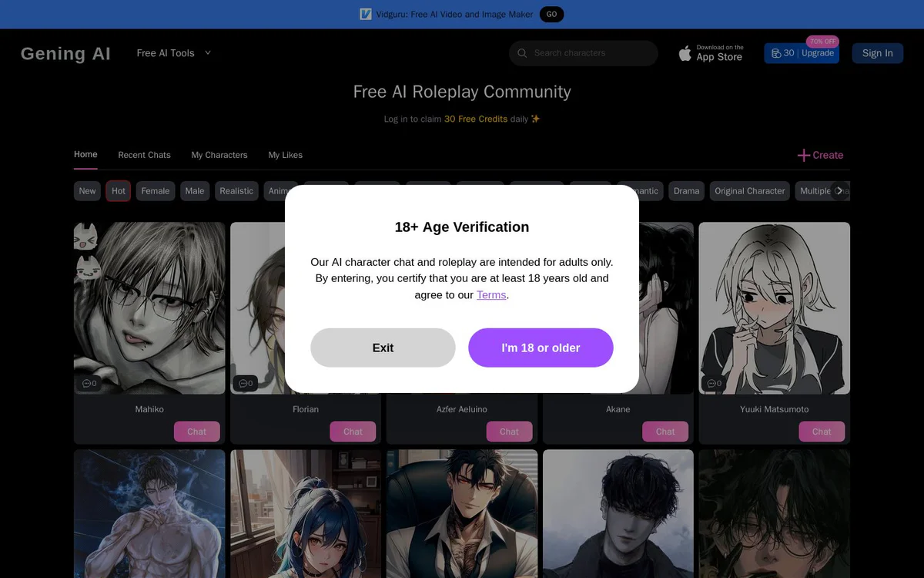Go to My Likes tab

[x=285, y=155]
